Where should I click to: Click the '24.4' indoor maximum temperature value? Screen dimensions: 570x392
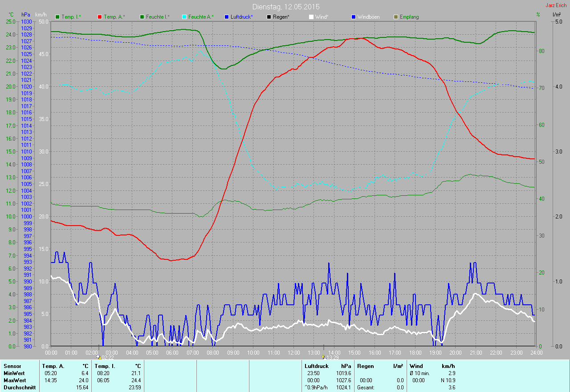click(x=136, y=380)
